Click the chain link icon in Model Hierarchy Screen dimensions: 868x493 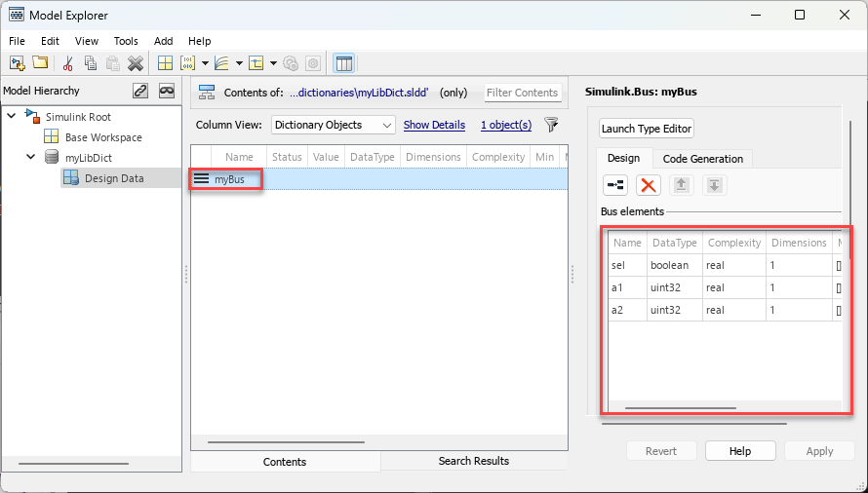pos(140,91)
